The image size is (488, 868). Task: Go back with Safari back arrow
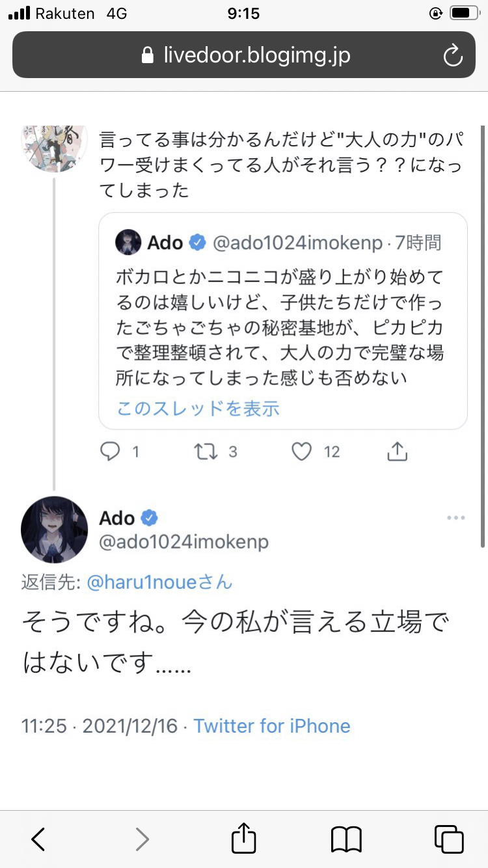(39, 839)
